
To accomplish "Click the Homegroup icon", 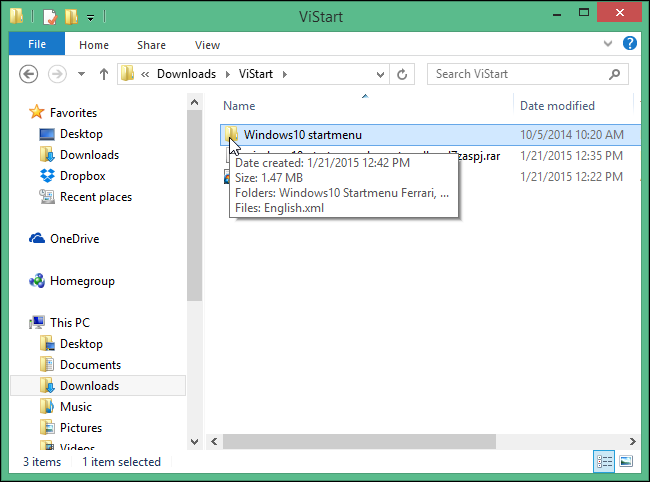I will pos(37,281).
